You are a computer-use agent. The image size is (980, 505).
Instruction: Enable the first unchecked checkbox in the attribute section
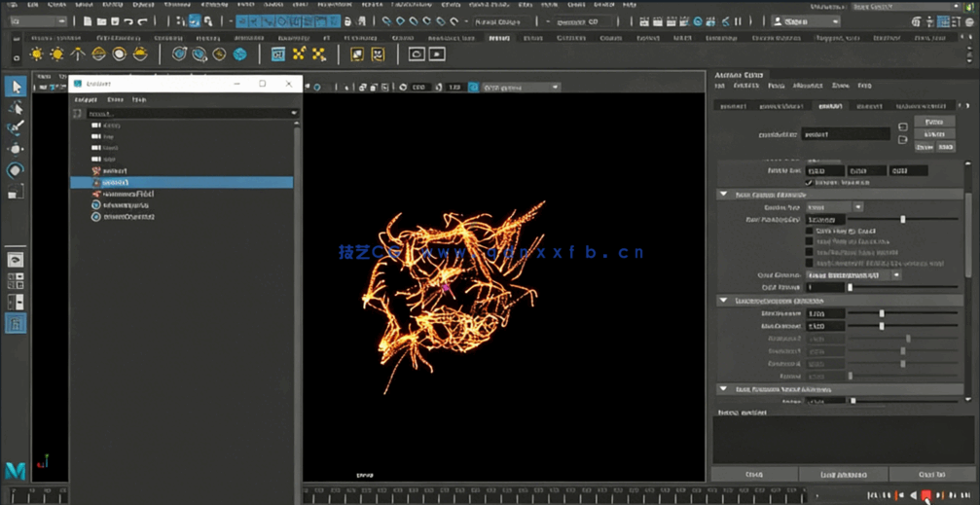(809, 232)
